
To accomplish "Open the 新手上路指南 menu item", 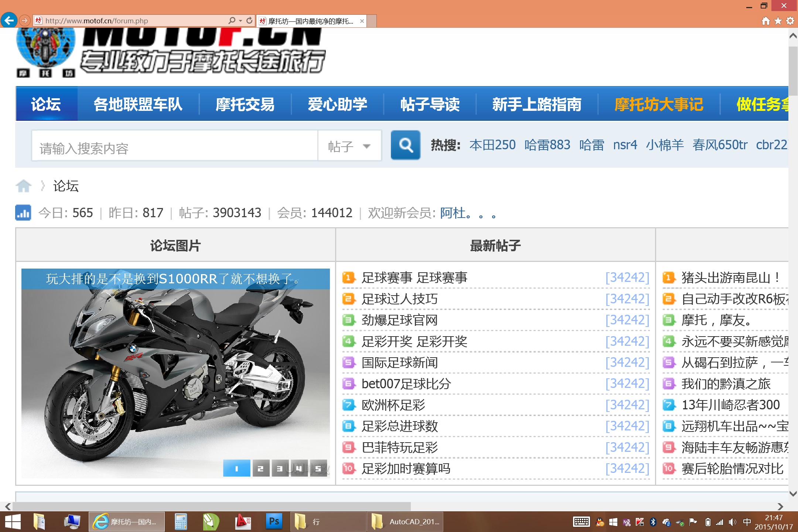I will pyautogui.click(x=537, y=104).
